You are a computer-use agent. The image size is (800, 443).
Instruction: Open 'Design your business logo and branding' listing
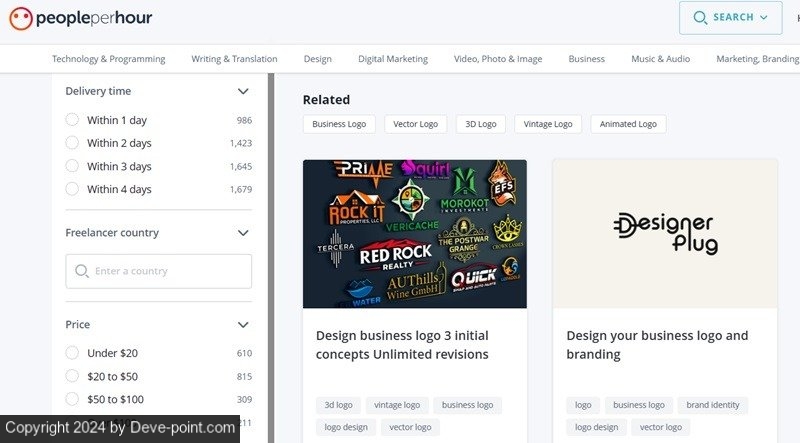[x=656, y=345]
